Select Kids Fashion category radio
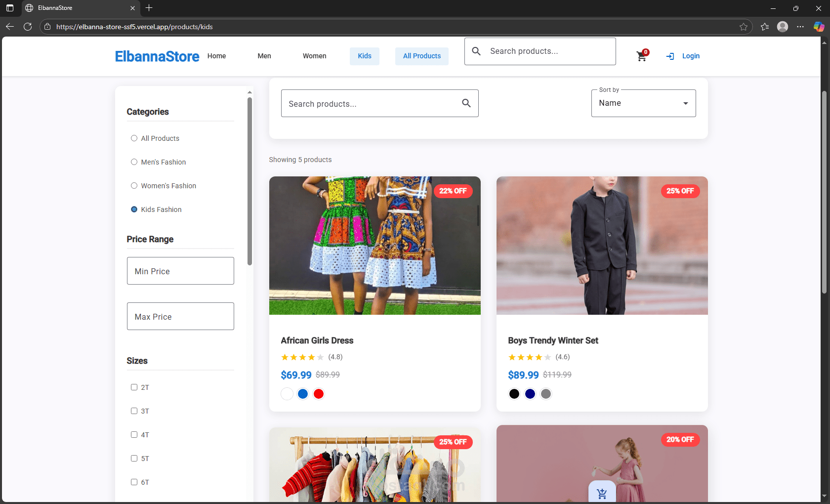The image size is (830, 504). pyautogui.click(x=134, y=210)
